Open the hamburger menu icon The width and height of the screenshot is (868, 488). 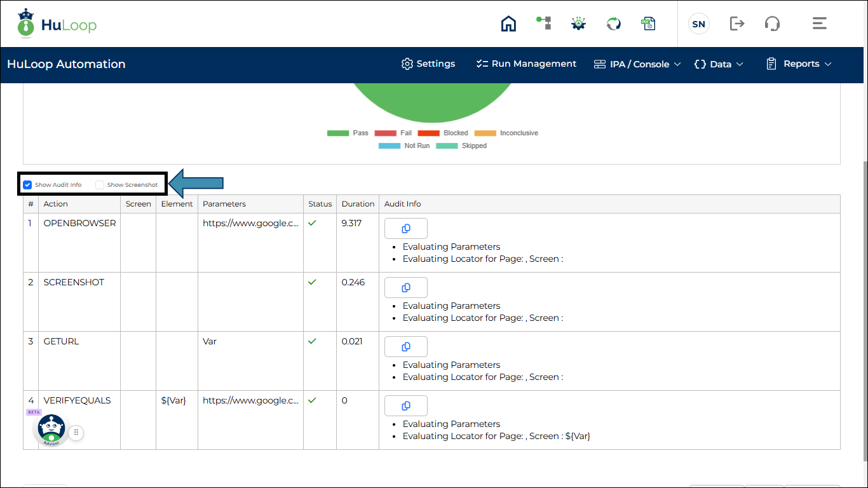click(x=819, y=24)
